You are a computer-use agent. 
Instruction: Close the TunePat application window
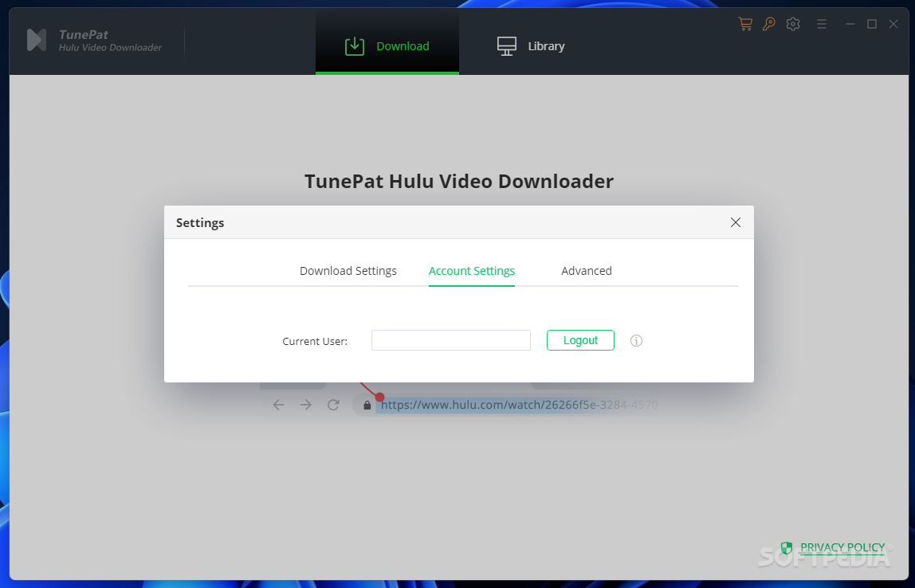tap(893, 24)
